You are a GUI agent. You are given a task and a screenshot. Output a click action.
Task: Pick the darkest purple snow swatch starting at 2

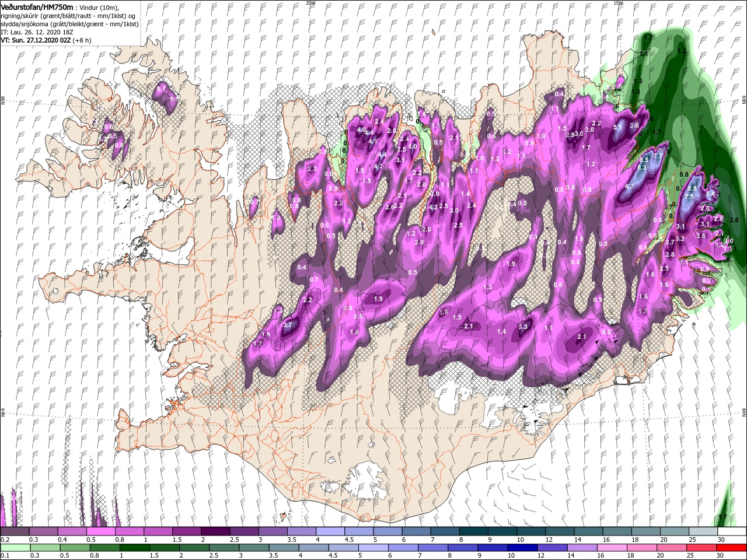214,530
